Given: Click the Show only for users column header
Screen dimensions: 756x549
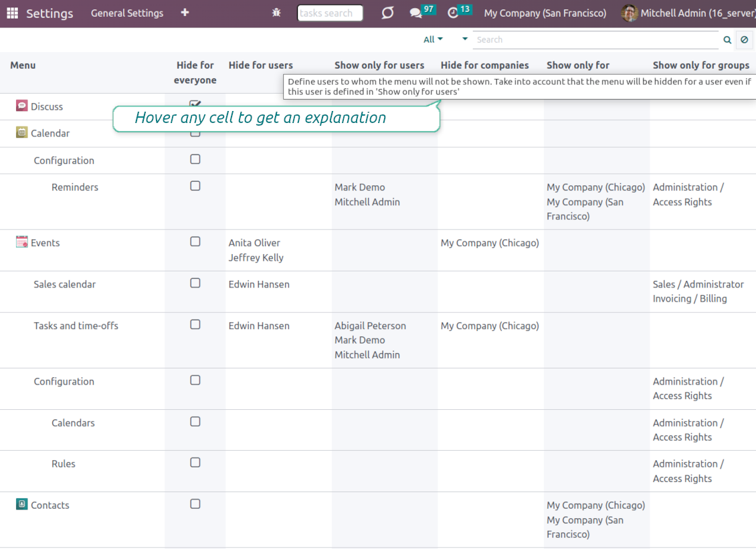Looking at the screenshot, I should pos(379,65).
